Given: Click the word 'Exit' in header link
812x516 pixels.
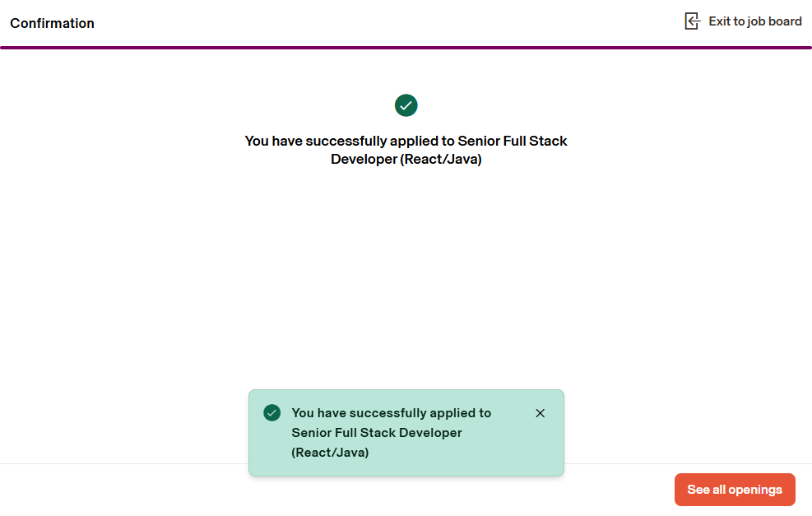Looking at the screenshot, I should pos(719,21).
